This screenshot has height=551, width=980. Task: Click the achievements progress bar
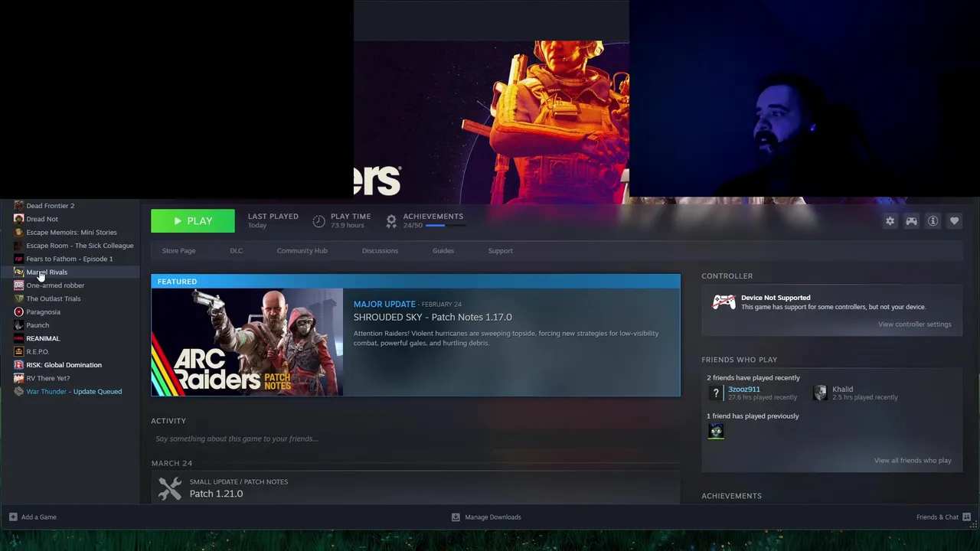click(445, 226)
